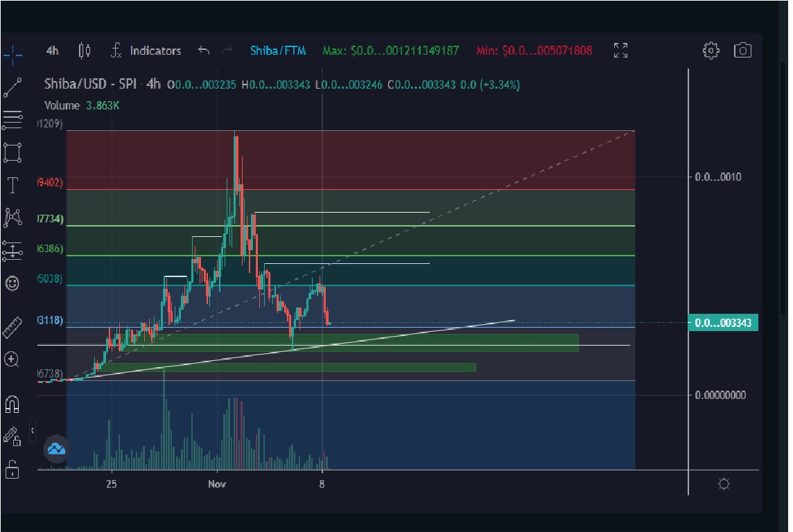This screenshot has height=532, width=793.
Task: Select the red 9402 Fibonacci level label
Action: [x=50, y=182]
